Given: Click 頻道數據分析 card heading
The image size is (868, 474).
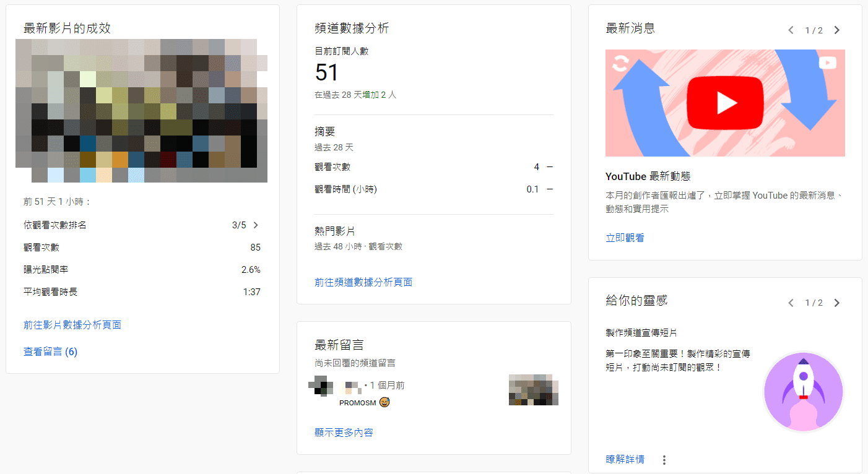Looking at the screenshot, I should click(352, 28).
